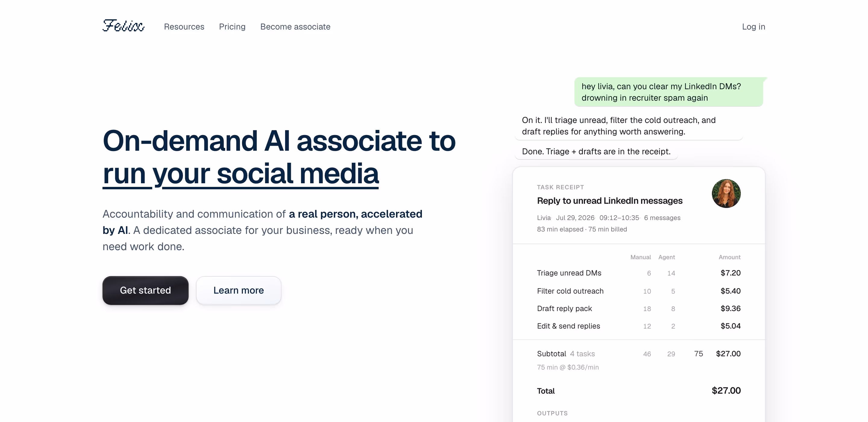
Task: Open Become associate link
Action: click(295, 27)
